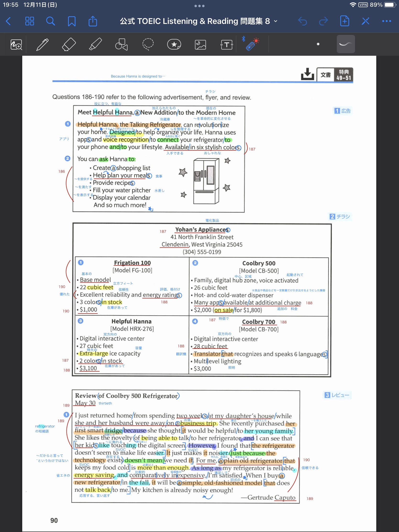Tap the refrigerator illustration in the ad
Screen dimensions: 399x532
(207, 181)
